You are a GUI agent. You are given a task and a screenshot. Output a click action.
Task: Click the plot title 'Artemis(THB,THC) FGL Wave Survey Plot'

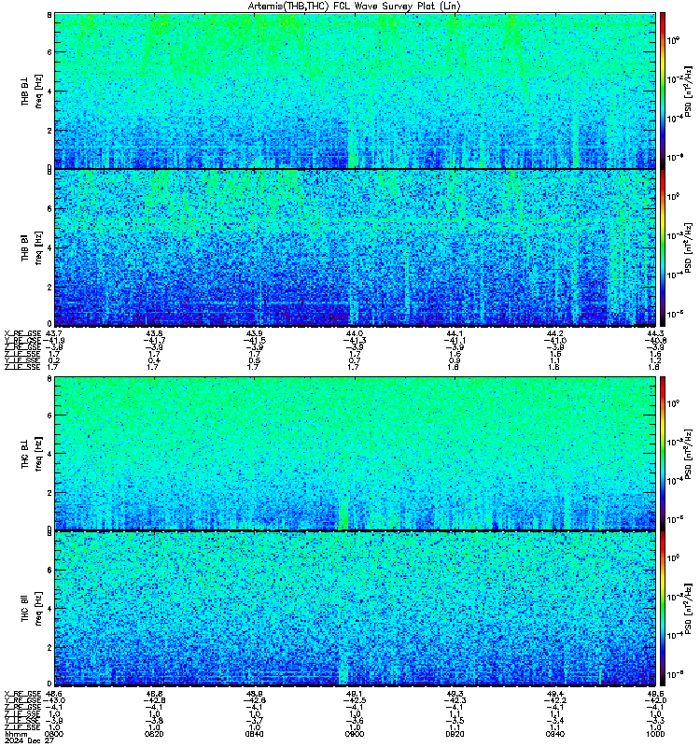[x=355, y=7]
